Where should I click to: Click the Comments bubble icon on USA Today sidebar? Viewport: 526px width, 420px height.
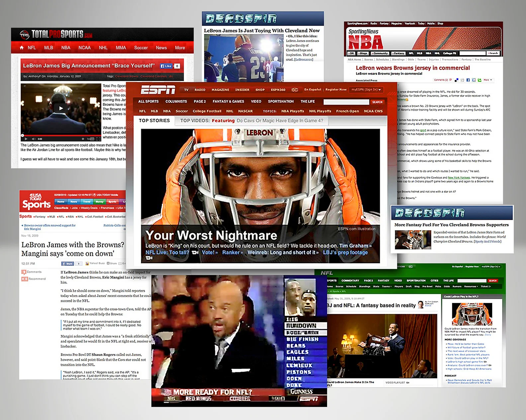click(x=24, y=272)
